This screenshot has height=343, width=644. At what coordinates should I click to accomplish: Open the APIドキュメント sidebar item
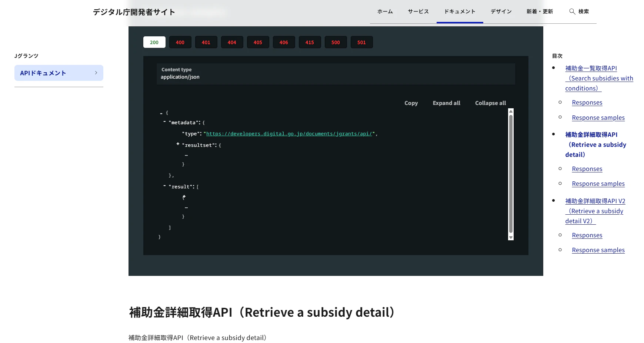tap(59, 73)
